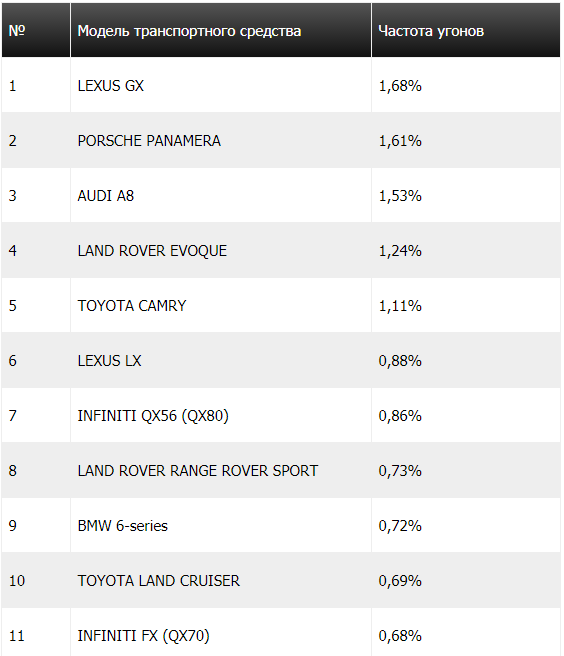Click the 1,68% theft frequency value

[x=400, y=86]
